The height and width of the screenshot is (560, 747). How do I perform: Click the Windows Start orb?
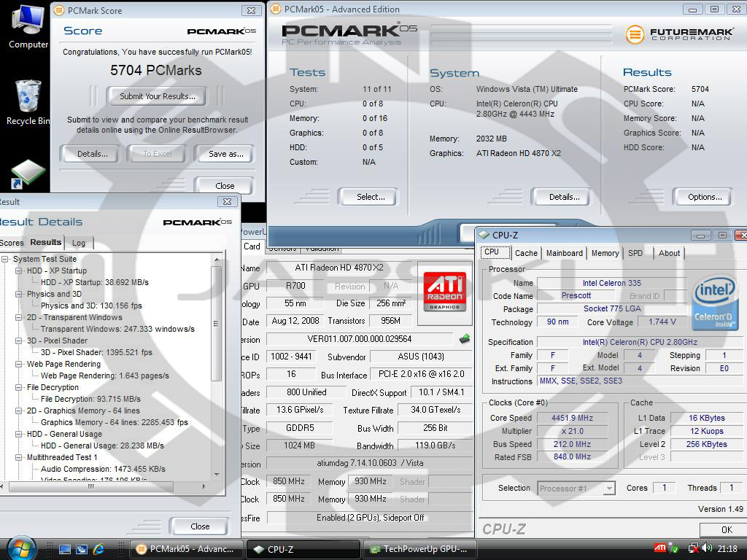[x=21, y=548]
